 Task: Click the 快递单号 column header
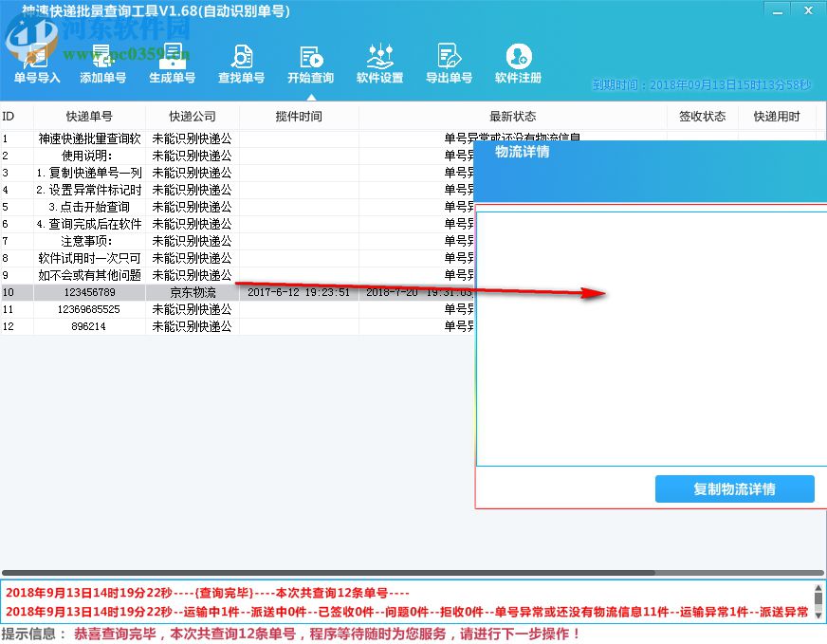(x=90, y=115)
